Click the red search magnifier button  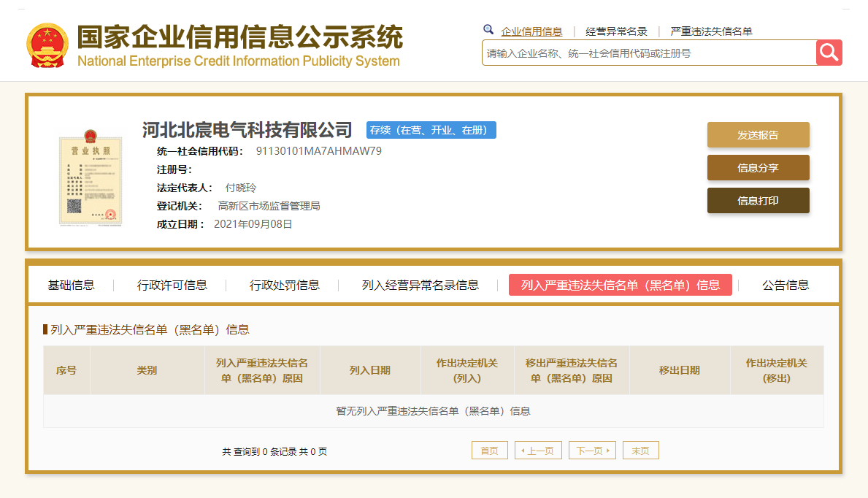point(829,53)
